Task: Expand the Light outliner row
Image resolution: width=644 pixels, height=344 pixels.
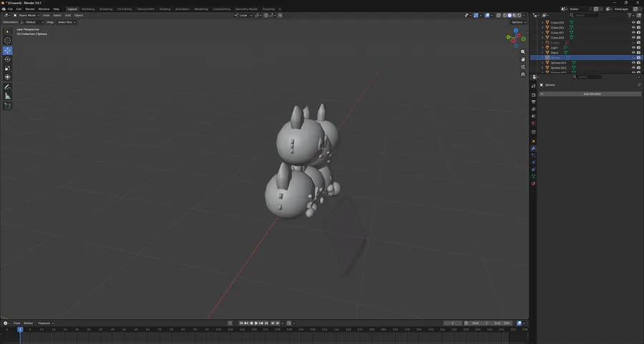Action: tap(542, 48)
